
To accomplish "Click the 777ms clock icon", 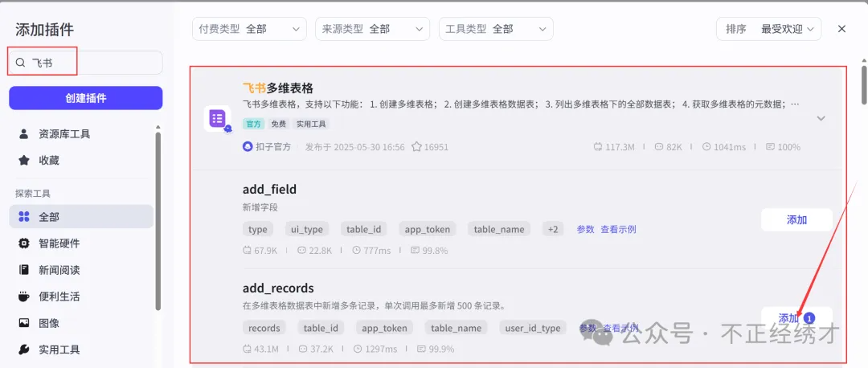I will 357,251.
